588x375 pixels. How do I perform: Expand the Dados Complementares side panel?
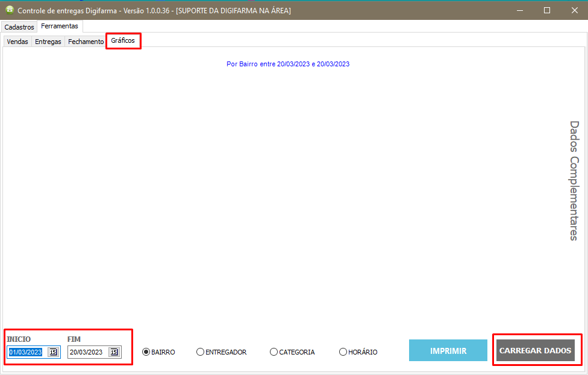(x=574, y=181)
